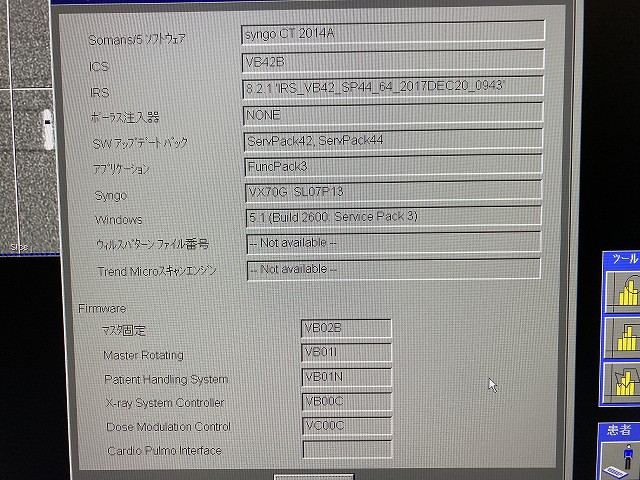Click the bolus injector field showing NONE

393,114
